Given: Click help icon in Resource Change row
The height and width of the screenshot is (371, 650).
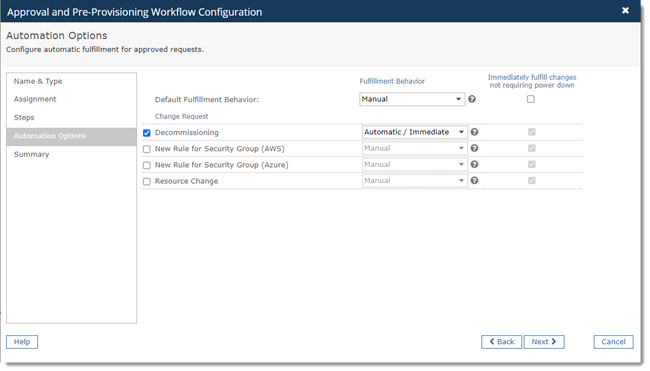Looking at the screenshot, I should coord(475,180).
